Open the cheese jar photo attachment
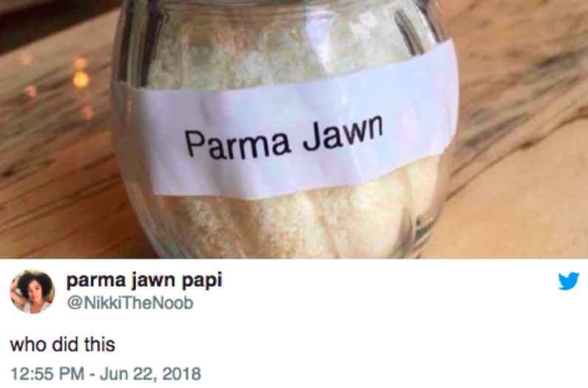 coord(294,129)
